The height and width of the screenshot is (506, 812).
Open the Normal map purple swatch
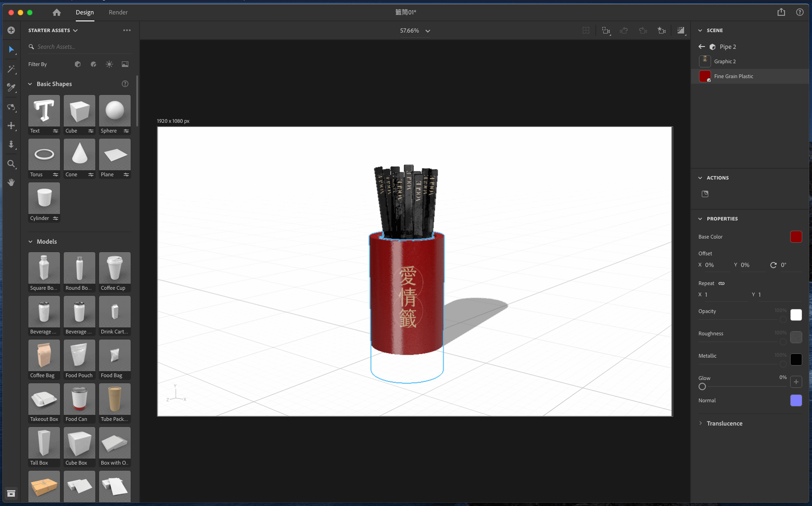tap(796, 400)
